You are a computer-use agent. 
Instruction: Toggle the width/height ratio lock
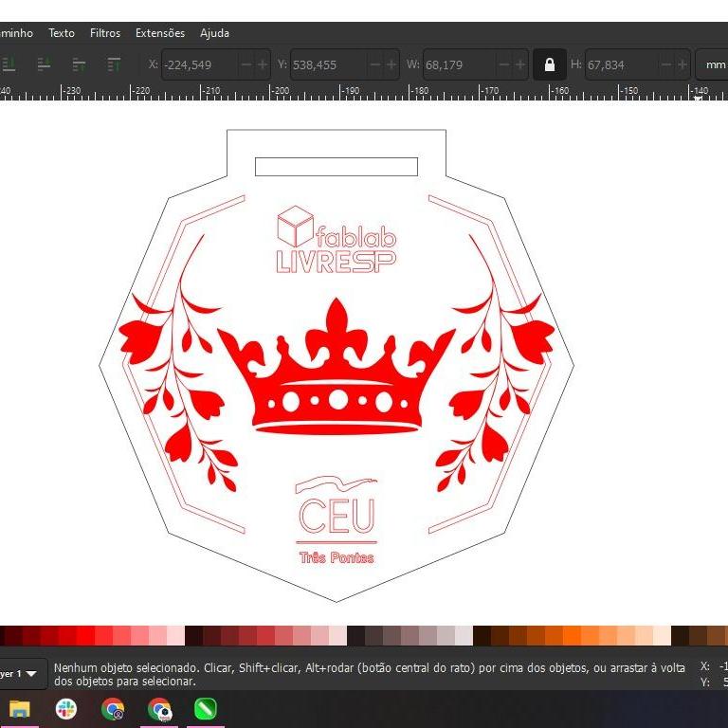pyautogui.click(x=549, y=64)
